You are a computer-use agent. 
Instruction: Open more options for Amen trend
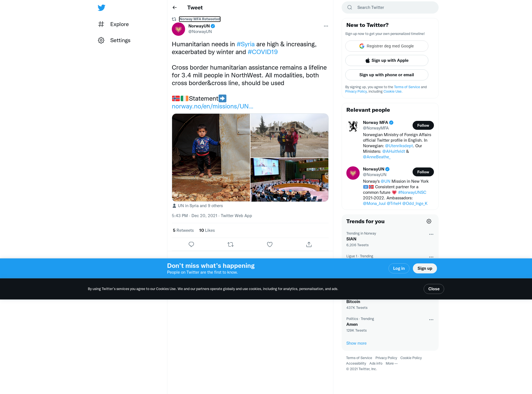[431, 320]
